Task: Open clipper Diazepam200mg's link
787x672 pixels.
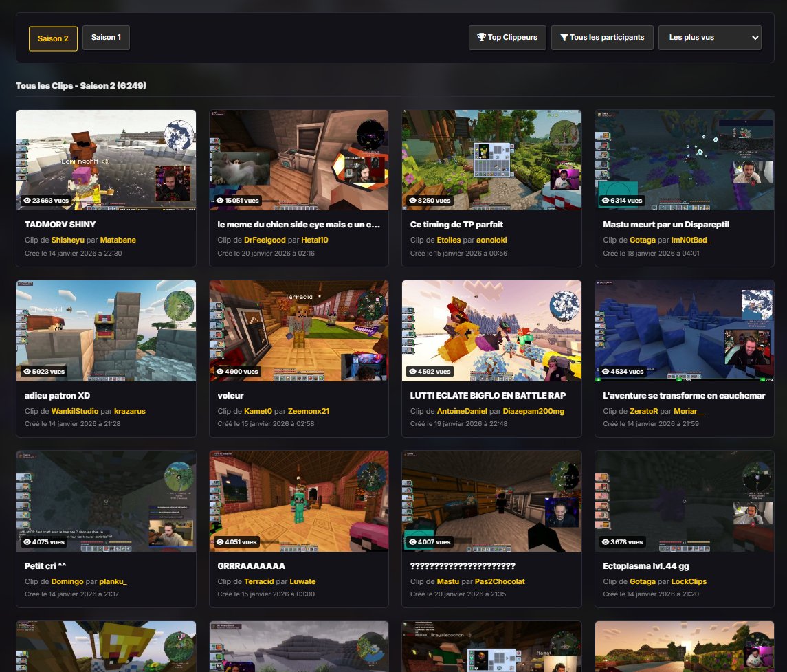Action: (533, 411)
